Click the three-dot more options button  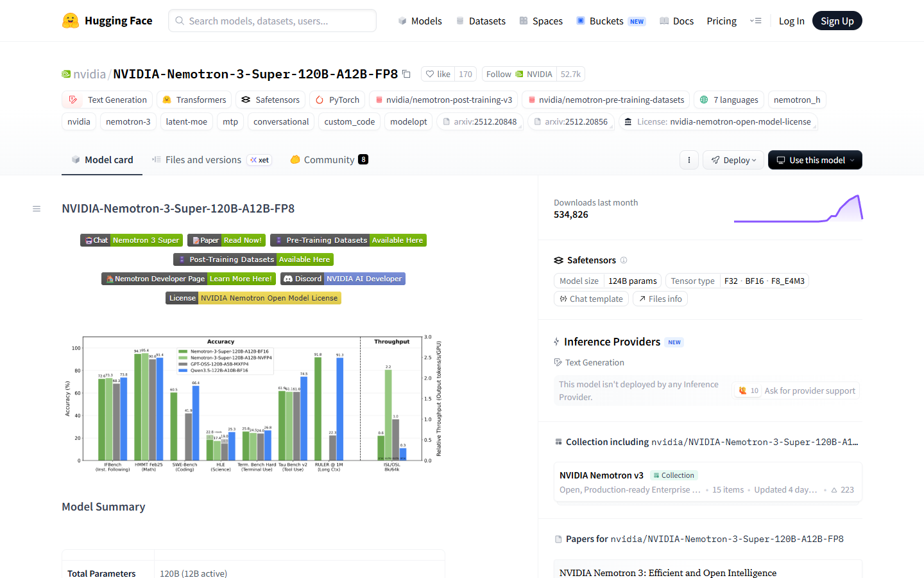pos(689,160)
